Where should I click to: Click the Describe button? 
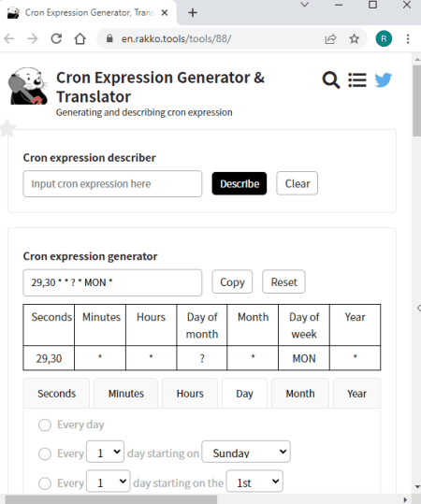tap(240, 183)
